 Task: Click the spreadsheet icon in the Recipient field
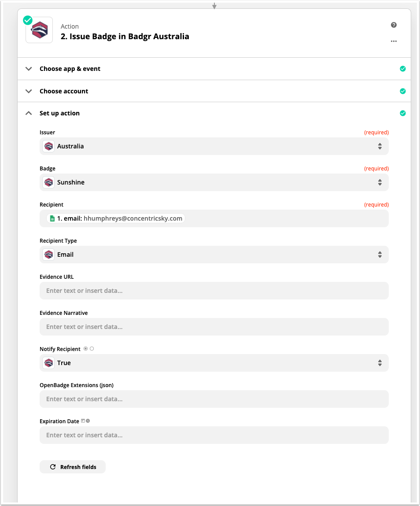pos(52,218)
